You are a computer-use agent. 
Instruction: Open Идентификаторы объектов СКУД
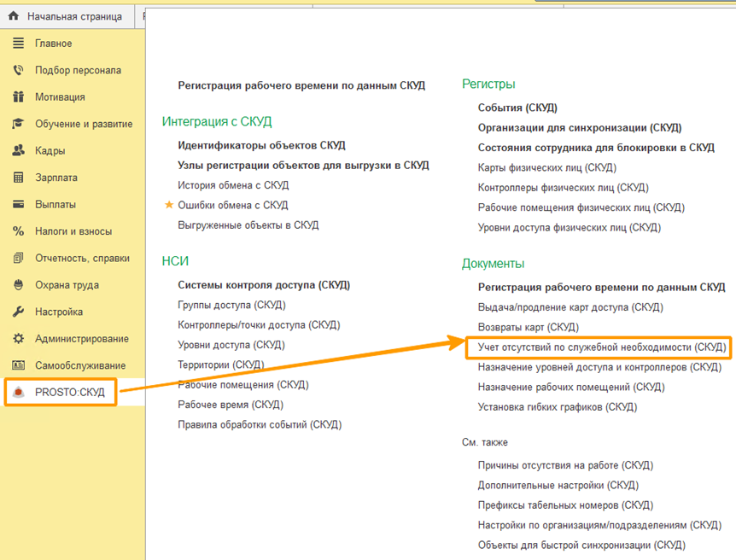tap(261, 145)
